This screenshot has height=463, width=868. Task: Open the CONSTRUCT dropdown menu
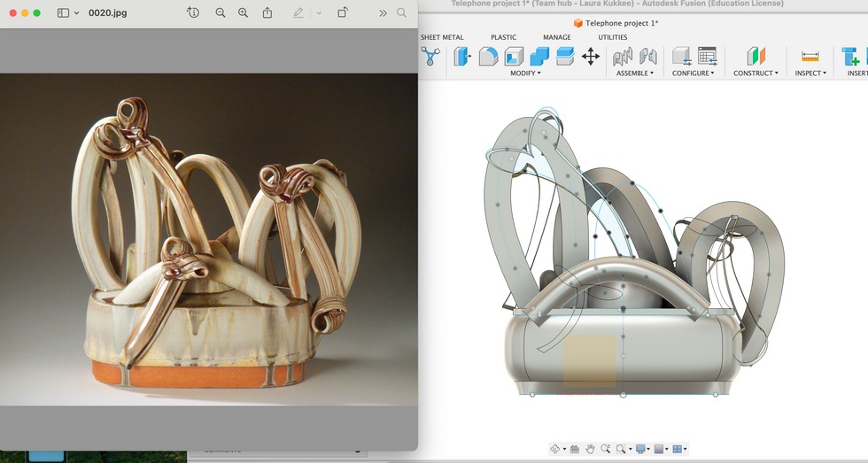point(756,73)
